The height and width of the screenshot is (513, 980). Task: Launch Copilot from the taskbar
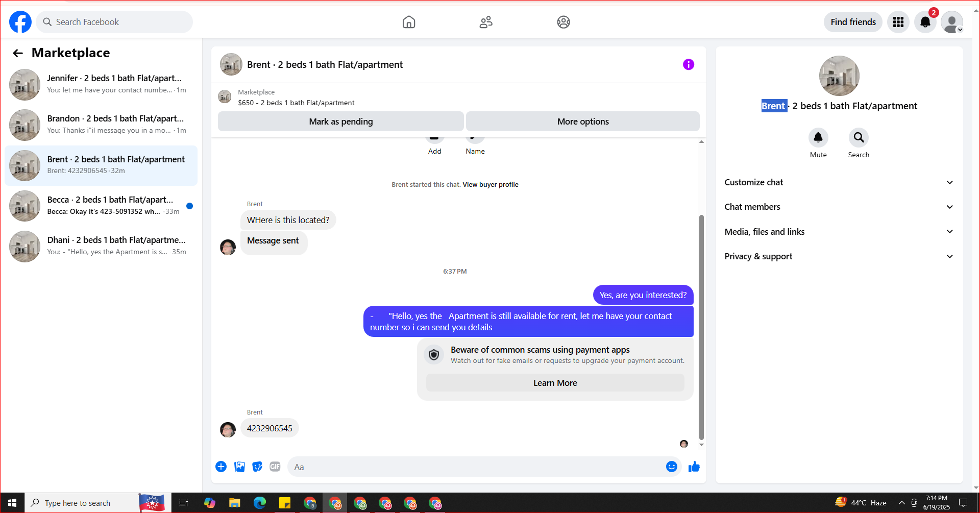209,503
